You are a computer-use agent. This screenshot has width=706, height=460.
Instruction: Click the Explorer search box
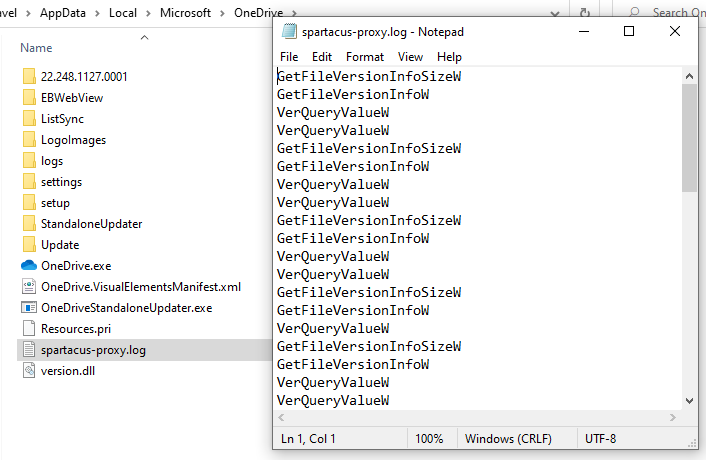(661, 13)
